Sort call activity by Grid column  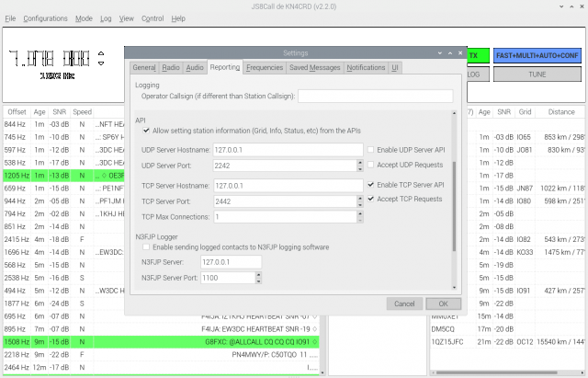[x=525, y=112]
